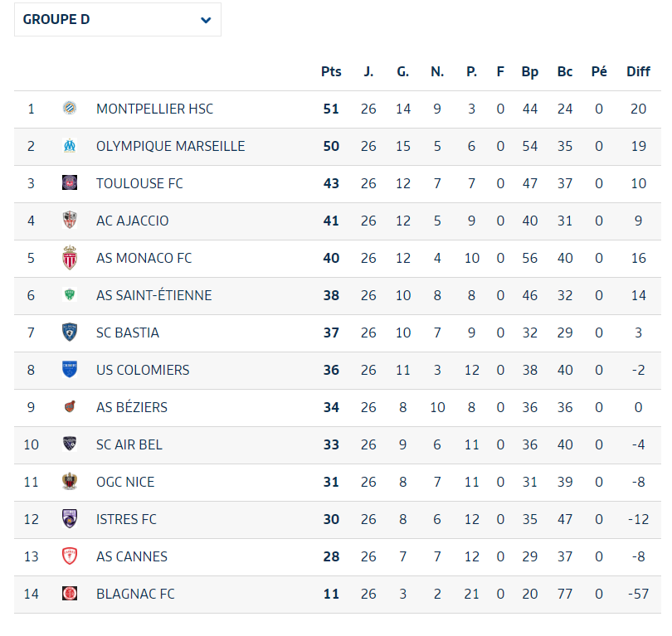Click the AS Saint-Étienne green crest
Screen dimensions: 672x636
pyautogui.click(x=70, y=295)
